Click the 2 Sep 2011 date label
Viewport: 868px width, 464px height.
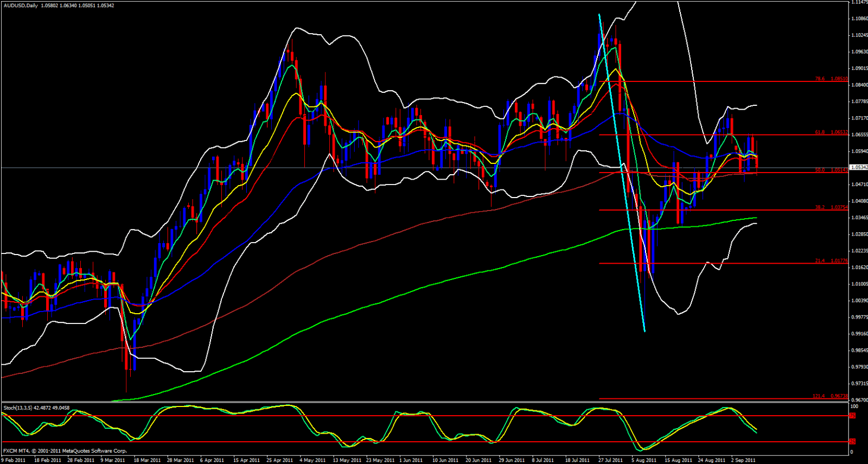[743, 460]
